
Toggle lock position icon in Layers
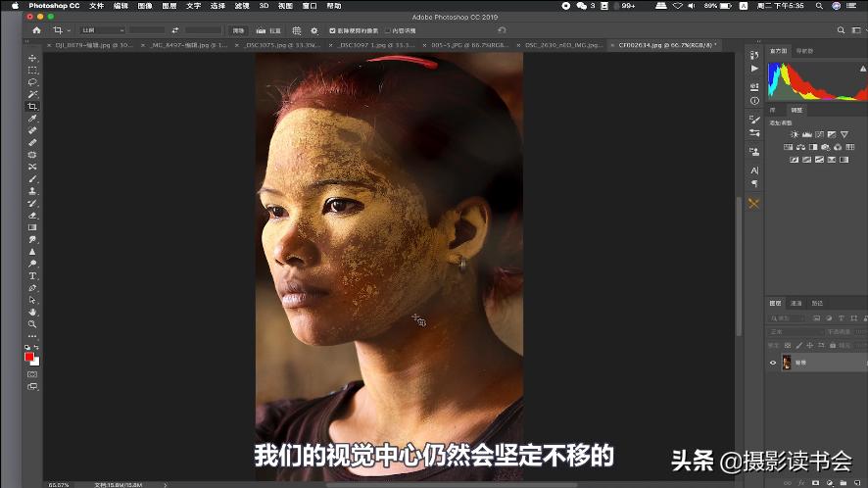click(810, 345)
